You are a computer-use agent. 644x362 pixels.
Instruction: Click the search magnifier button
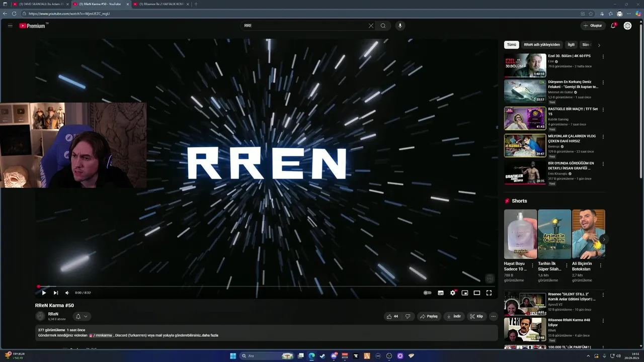(x=383, y=26)
